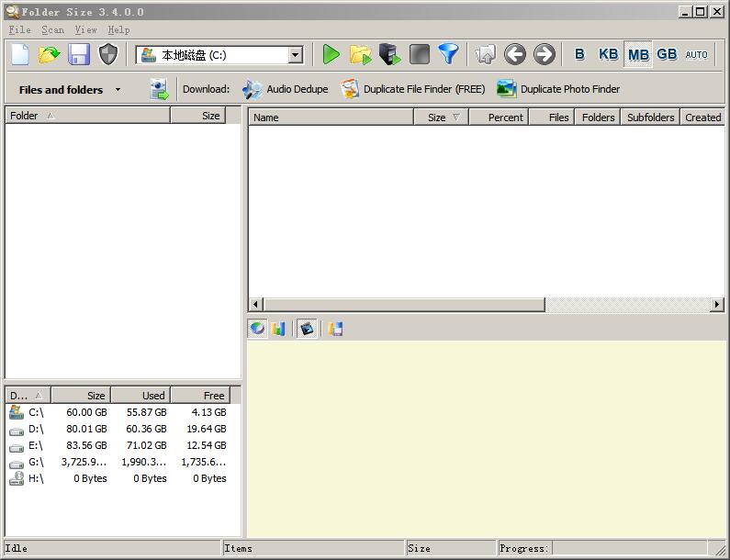Click the 80.01 GB size value
This screenshot has height=560, width=730.
click(86, 429)
